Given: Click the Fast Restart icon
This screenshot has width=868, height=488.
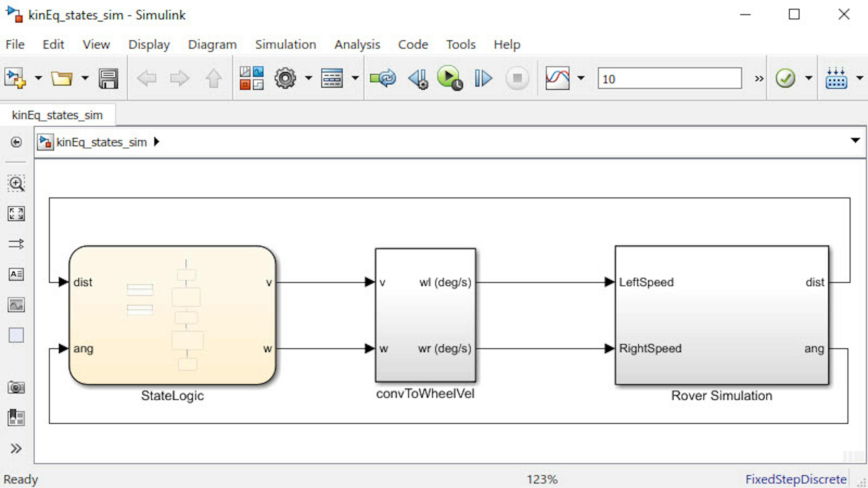Looking at the screenshot, I should click(383, 78).
